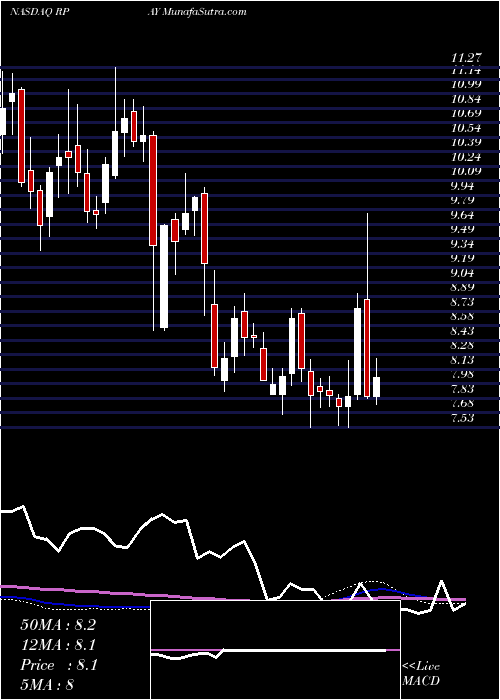The image size is (500, 700).
Task: Click the 10.39 price axis label
Action: tap(466, 142)
